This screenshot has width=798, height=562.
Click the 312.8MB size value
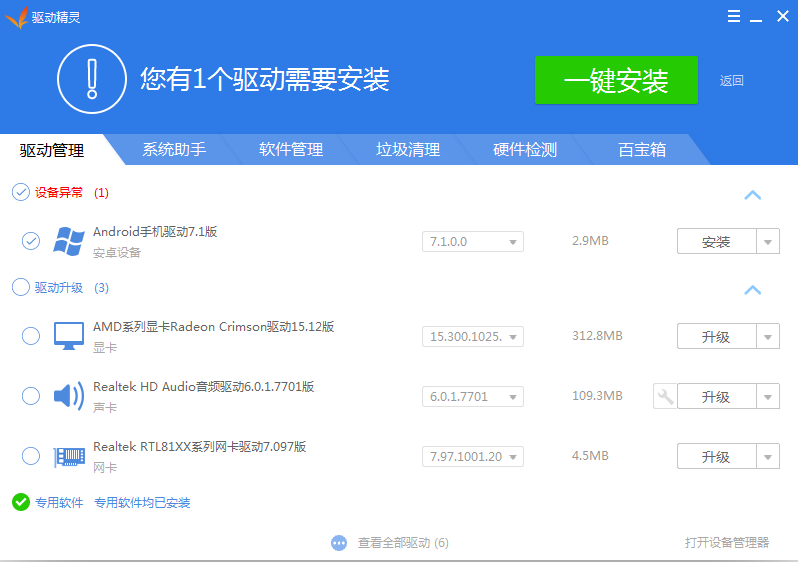tap(597, 336)
